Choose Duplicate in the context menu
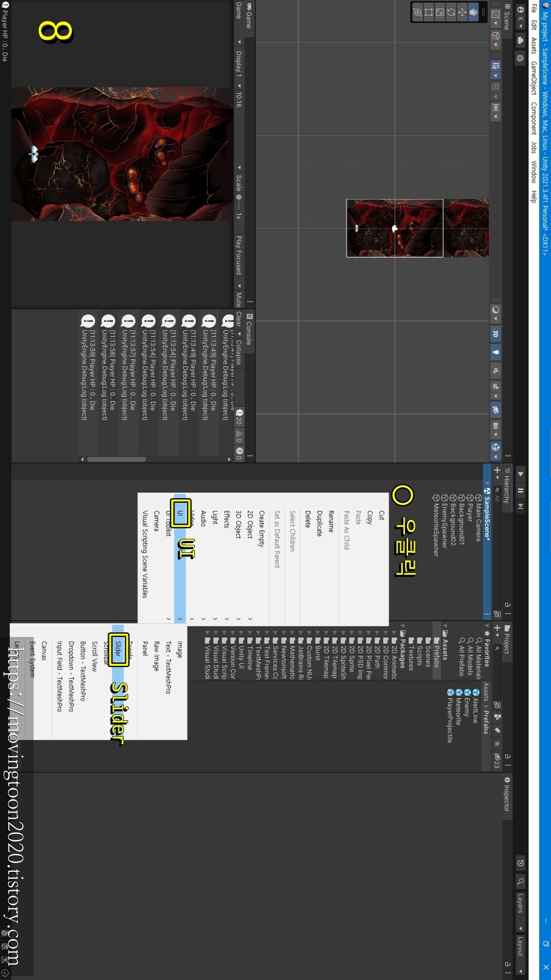This screenshot has height=980, width=551. [319, 558]
